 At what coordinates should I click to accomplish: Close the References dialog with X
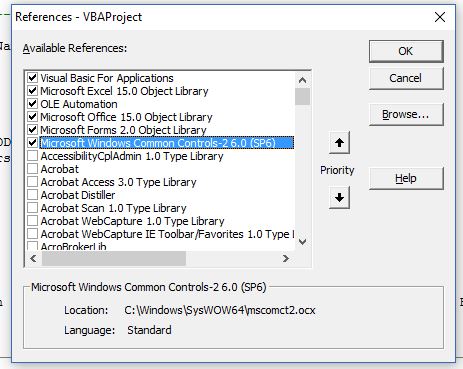440,17
